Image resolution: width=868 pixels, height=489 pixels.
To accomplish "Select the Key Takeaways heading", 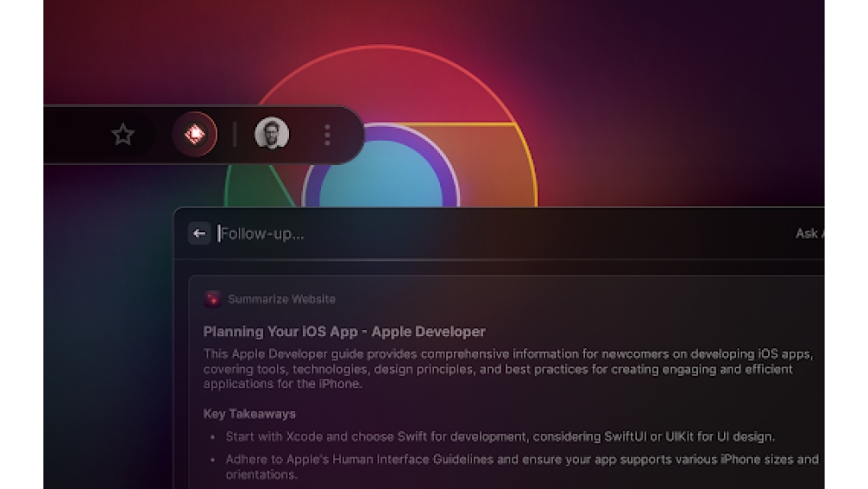I will (249, 413).
